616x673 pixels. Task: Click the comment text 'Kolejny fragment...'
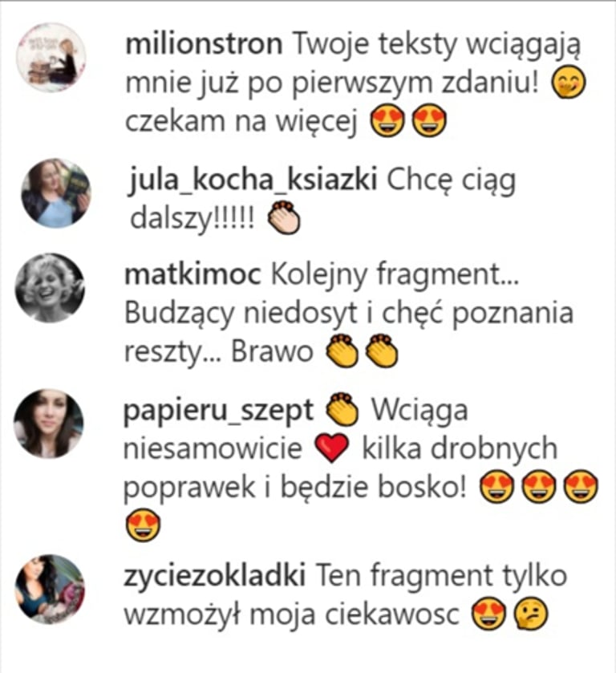tap(395, 274)
